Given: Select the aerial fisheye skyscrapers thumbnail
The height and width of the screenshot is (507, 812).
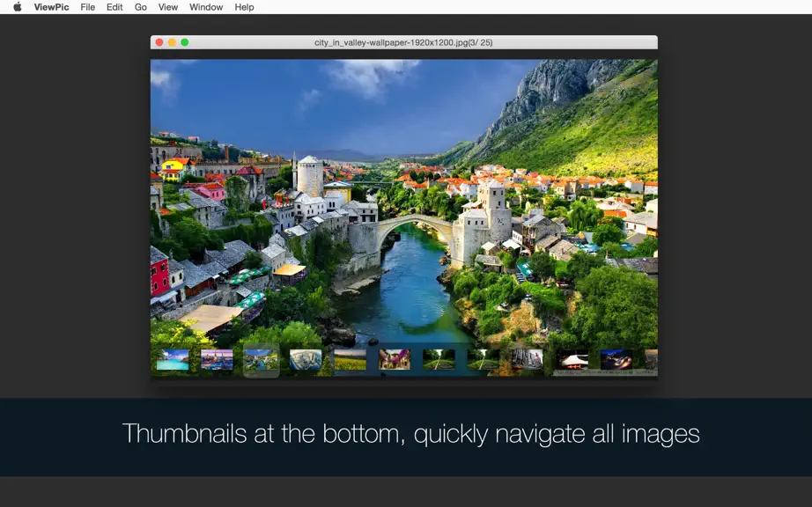Looking at the screenshot, I should click(306, 359).
